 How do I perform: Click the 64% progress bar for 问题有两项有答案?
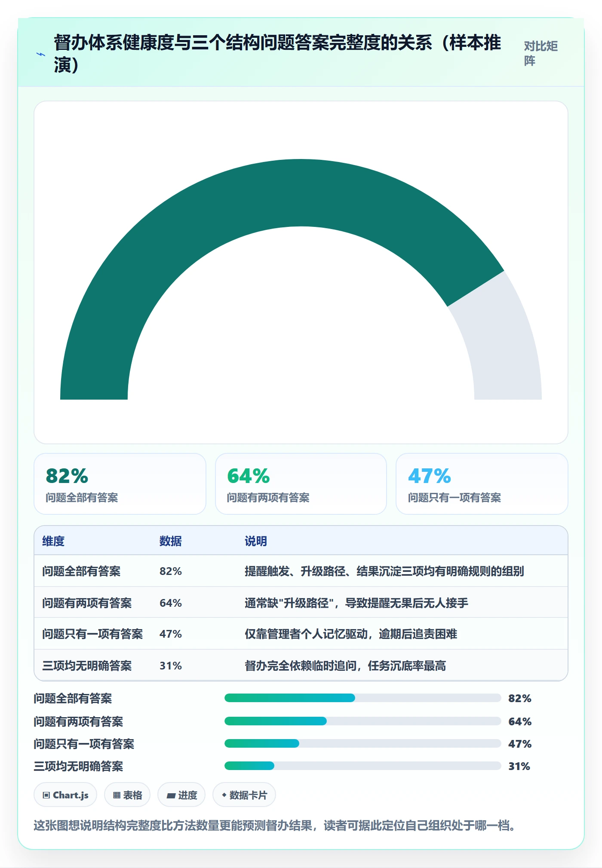point(363,721)
